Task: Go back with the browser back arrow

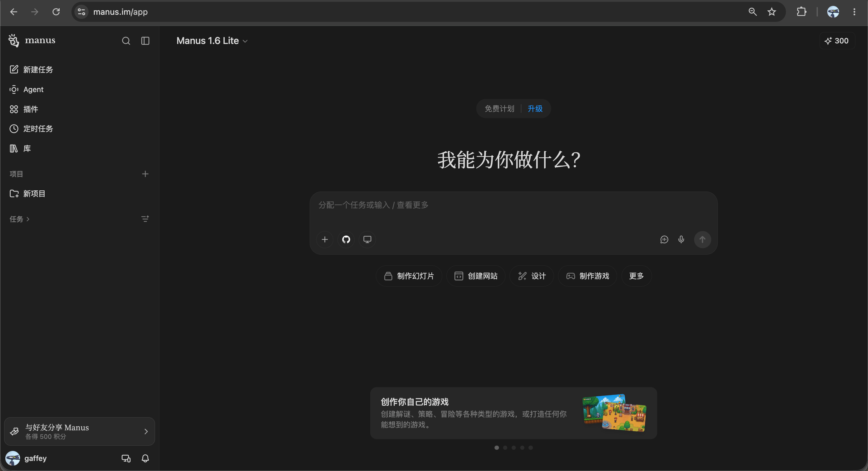Action: pos(14,12)
